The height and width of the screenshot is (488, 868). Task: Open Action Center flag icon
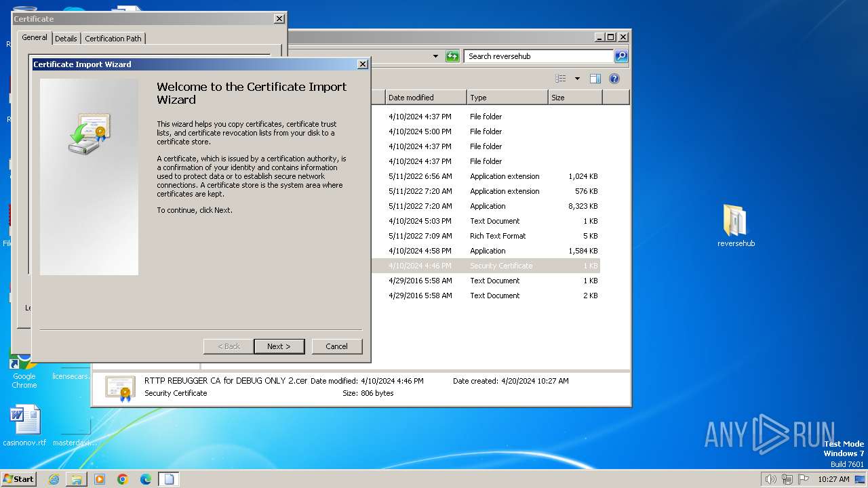click(804, 479)
